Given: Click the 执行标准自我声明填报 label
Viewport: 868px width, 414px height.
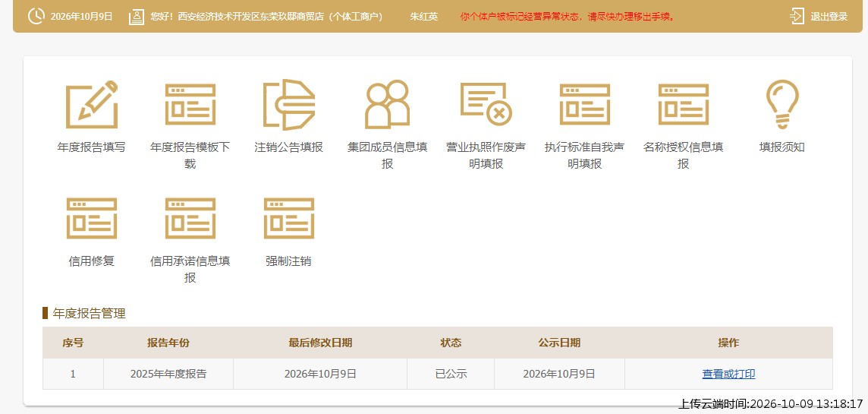Looking at the screenshot, I should (x=584, y=156).
